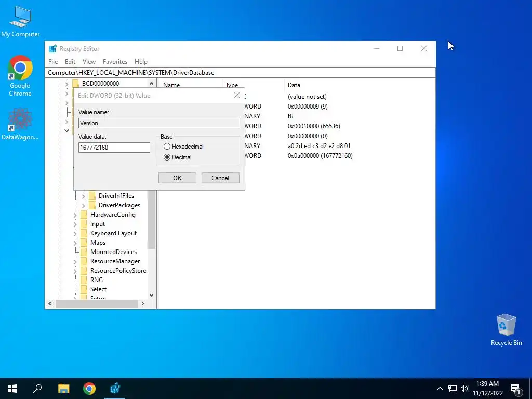Close the Edit DWORD dialog
532x399 pixels.
237,96
